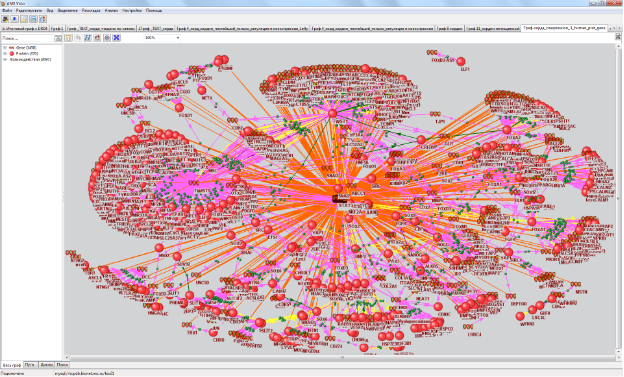Screen dimensions: 624x377
Task: Click the gear icon in the graph toolbar
Action: click(107, 38)
